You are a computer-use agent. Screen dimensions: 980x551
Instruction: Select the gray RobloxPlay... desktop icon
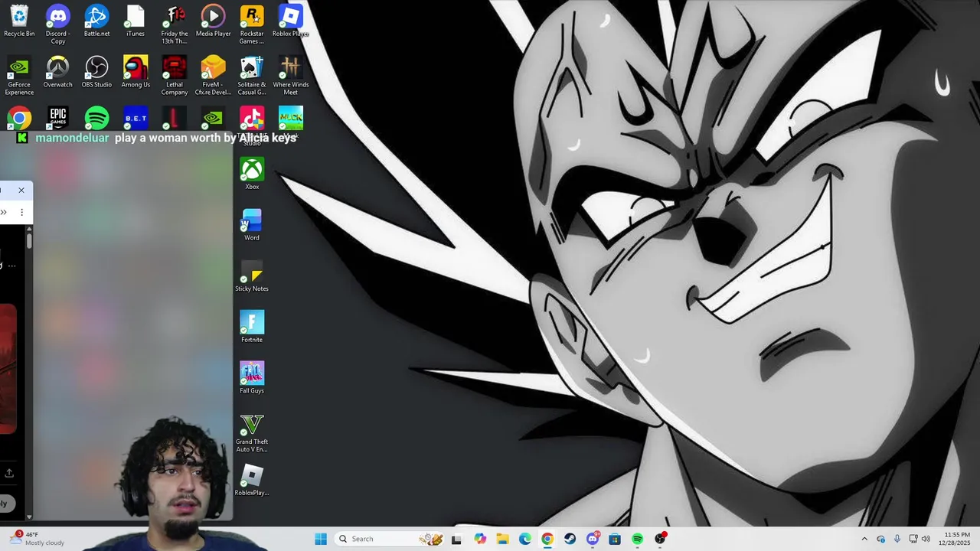(x=252, y=481)
